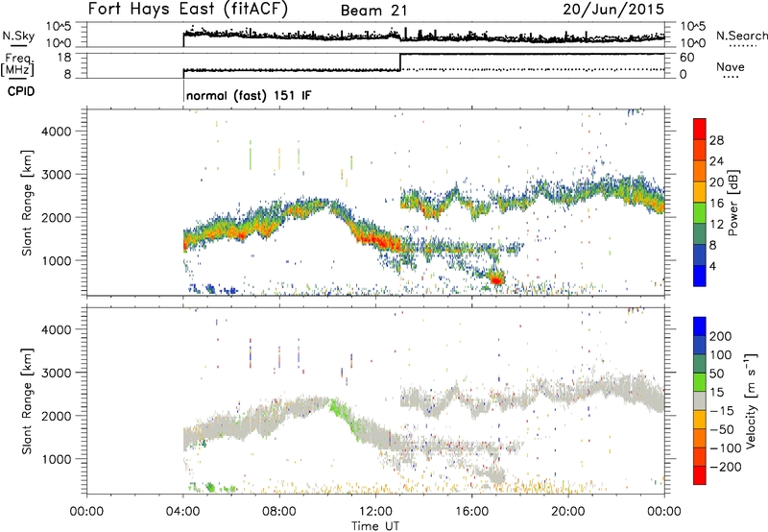Click the 'Slant Range [km]' label of the power panel
Image resolution: width=768 pixels, height=532 pixels.
tap(27, 203)
